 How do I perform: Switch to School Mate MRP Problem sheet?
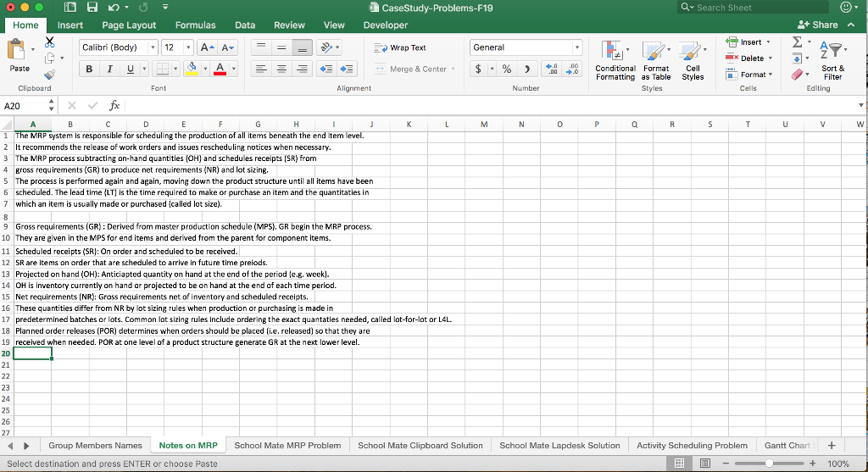point(287,446)
